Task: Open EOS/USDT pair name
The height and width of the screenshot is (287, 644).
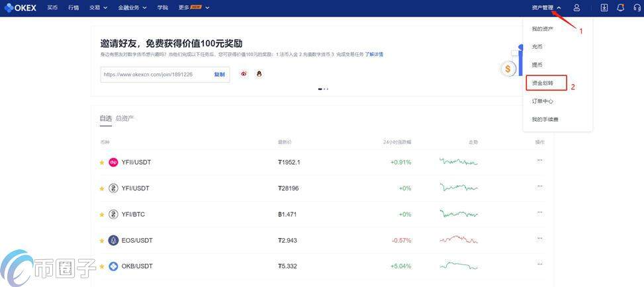Action: point(137,240)
